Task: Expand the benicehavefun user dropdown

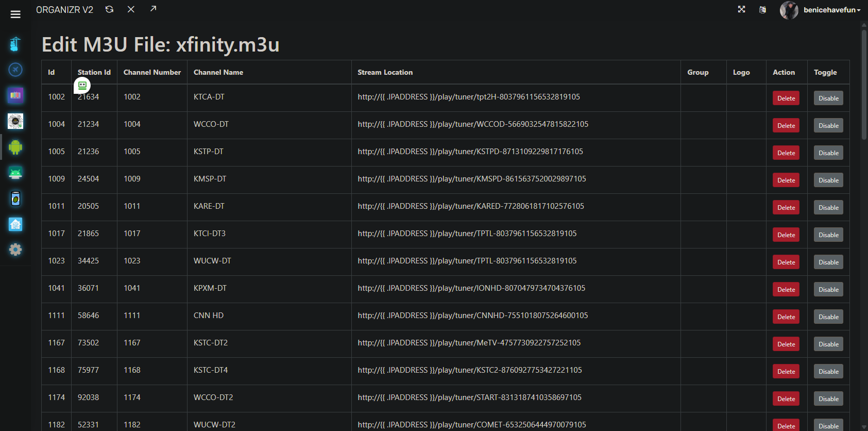Action: point(831,10)
